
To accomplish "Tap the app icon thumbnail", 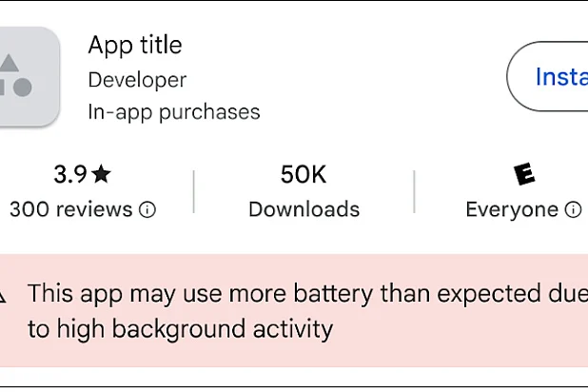I will [x=27, y=76].
